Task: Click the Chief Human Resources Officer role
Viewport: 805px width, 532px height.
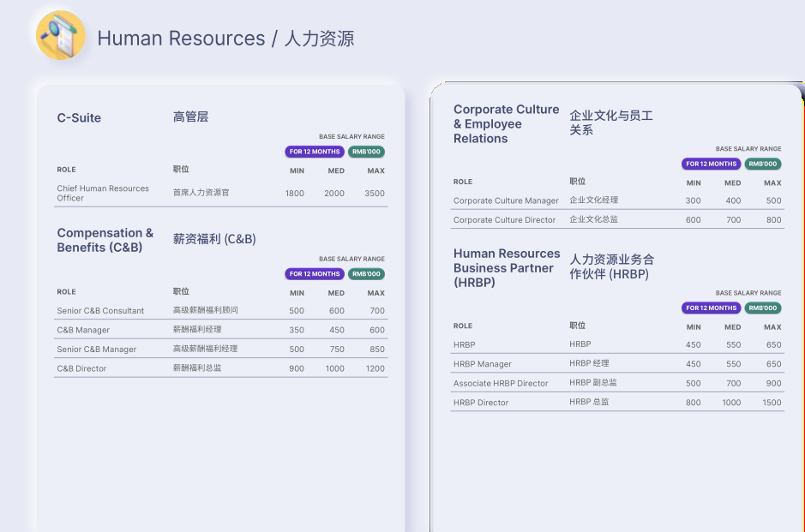Action: point(103,194)
